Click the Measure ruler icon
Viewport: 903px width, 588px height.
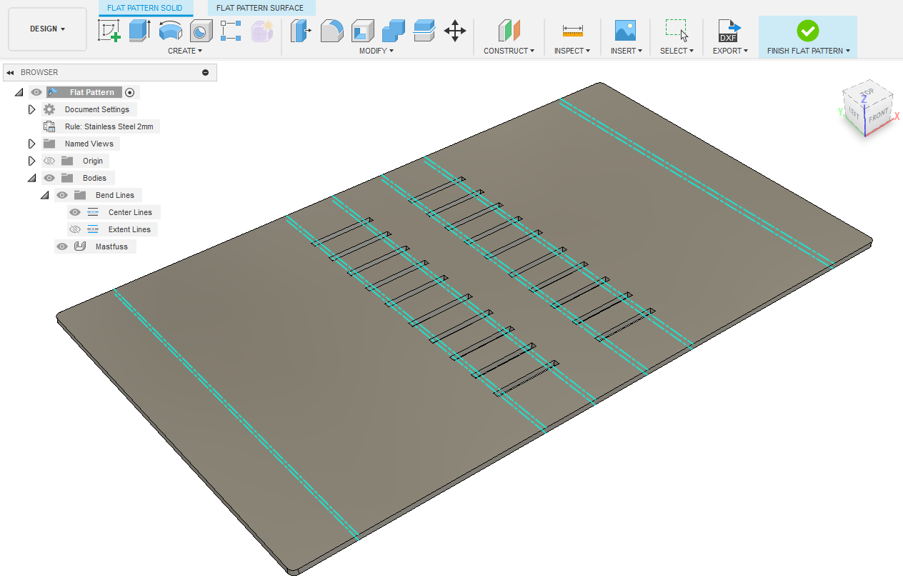pos(572,31)
